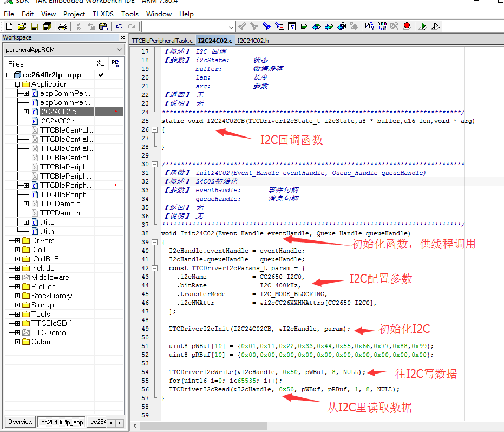Collapse struct fold at line 42
Image resolution: width=504 pixels, height=432 pixels.
(155, 268)
